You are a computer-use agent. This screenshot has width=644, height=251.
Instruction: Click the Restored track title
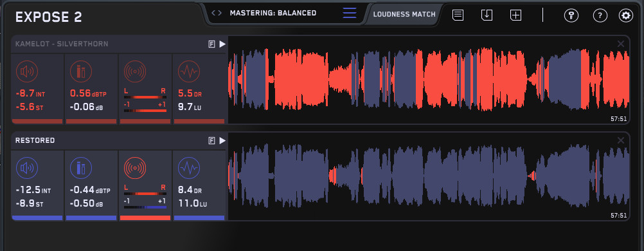click(35, 141)
